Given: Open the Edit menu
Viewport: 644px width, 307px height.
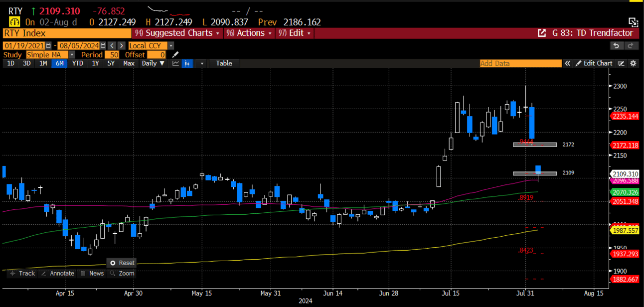Looking at the screenshot, I should pyautogui.click(x=294, y=33).
